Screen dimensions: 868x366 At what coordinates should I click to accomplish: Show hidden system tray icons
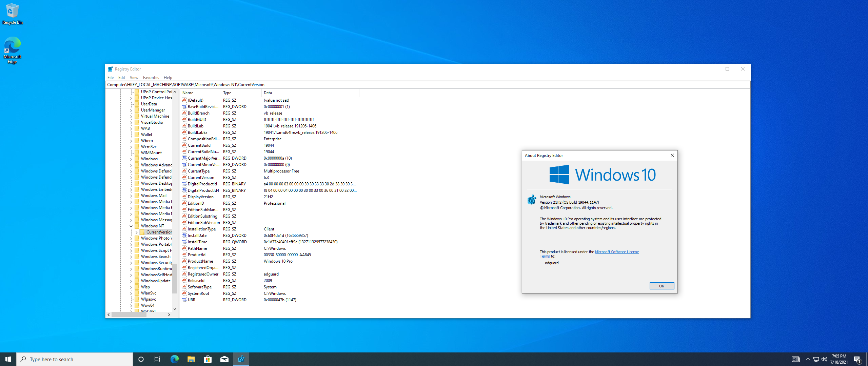(808, 359)
